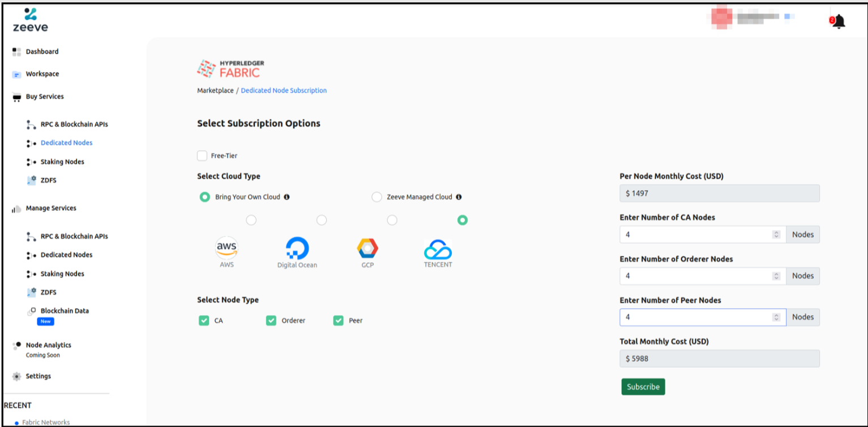Select the AWS cloud logo

coord(226,249)
